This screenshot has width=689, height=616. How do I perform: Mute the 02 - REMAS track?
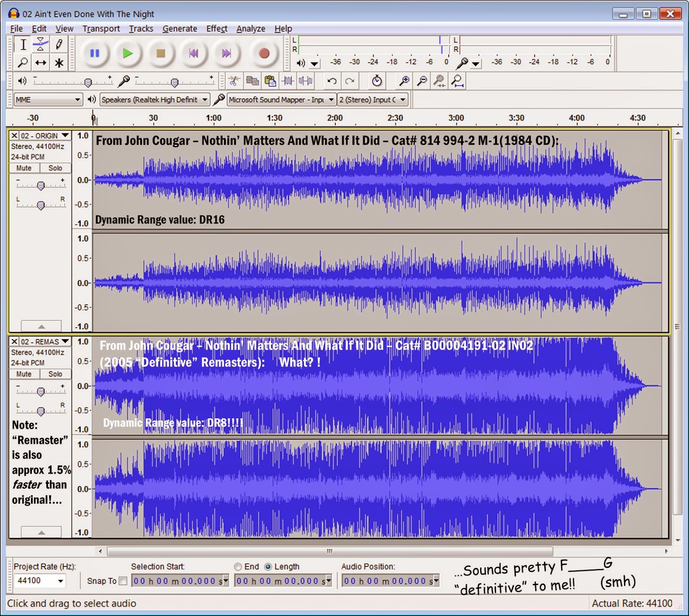[24, 374]
